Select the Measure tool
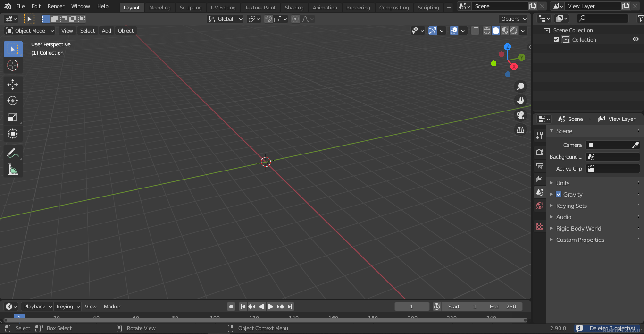This screenshot has height=334, width=644. click(13, 170)
